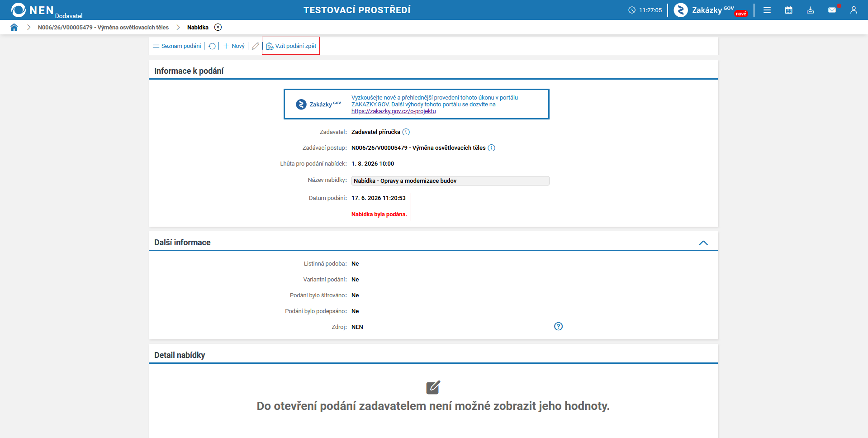Viewport: 868px width, 438px height.
Task: Click the Nabídka byla podána status text
Action: tap(379, 214)
